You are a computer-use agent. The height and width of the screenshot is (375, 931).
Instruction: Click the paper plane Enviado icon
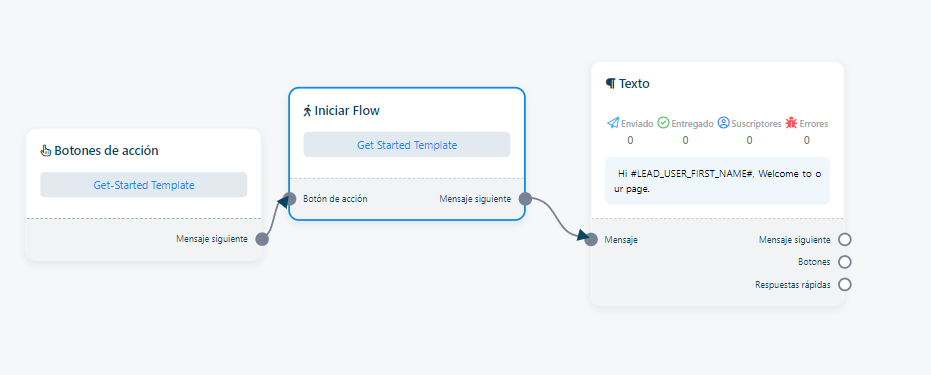(x=613, y=123)
